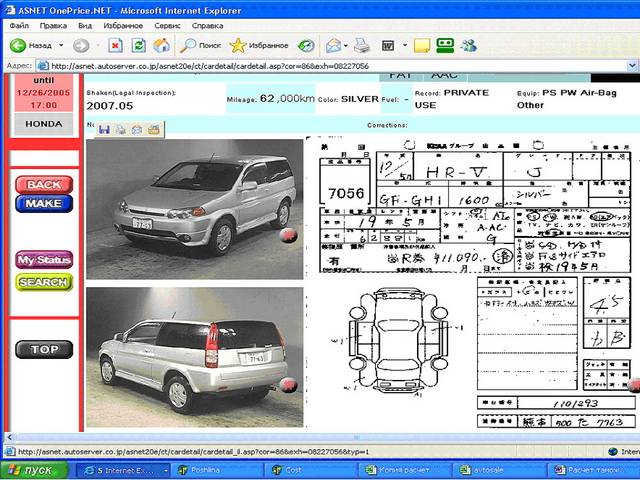The width and height of the screenshot is (640, 480).
Task: Click the Windows Start (пуск) button
Action: [34, 470]
